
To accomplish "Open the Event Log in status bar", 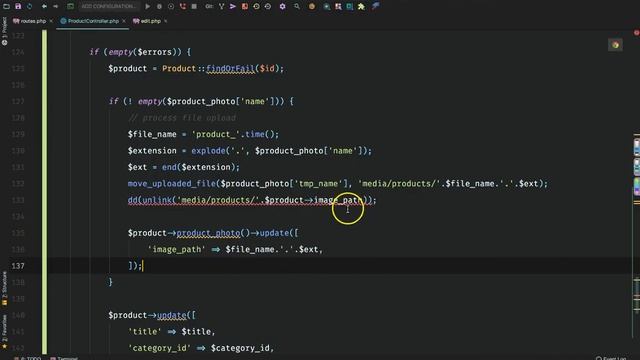I will point(611,358).
